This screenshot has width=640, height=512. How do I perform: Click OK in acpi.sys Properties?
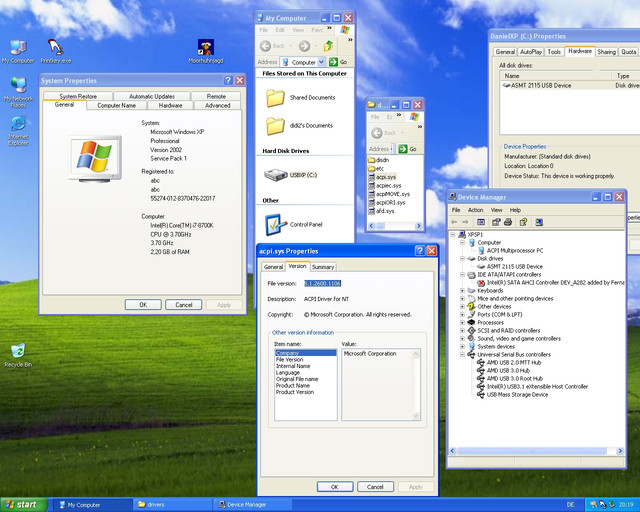335,487
